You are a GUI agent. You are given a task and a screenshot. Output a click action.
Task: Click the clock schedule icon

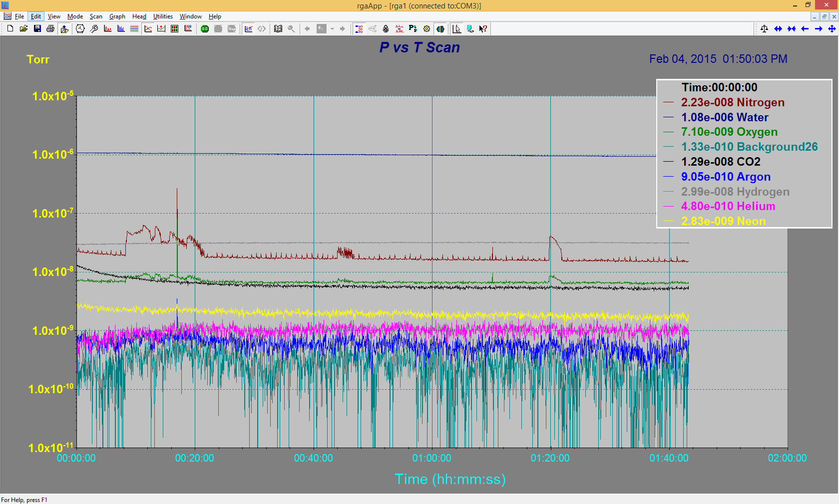[80, 29]
